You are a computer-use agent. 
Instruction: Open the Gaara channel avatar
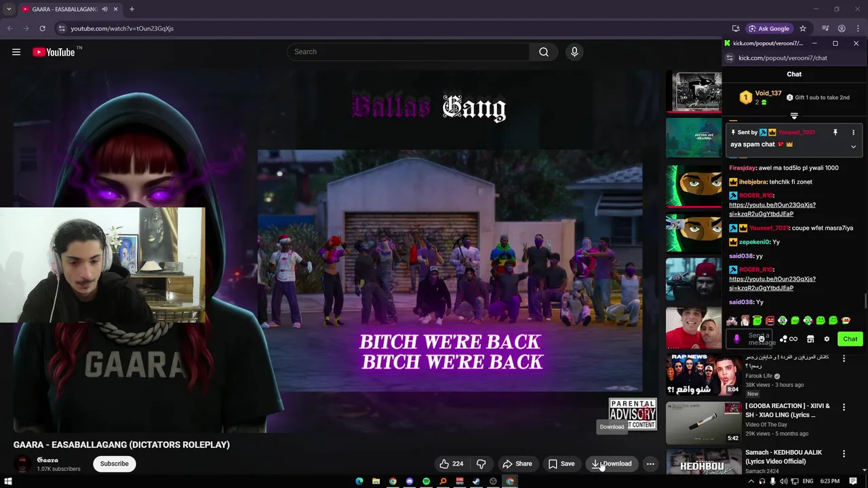tap(22, 464)
